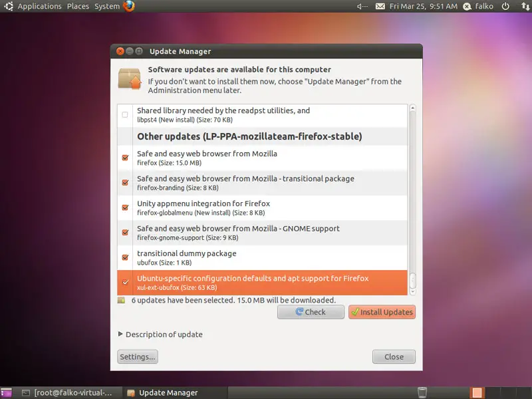The width and height of the screenshot is (532, 399).
Task: Click the Check button
Action: (x=311, y=312)
